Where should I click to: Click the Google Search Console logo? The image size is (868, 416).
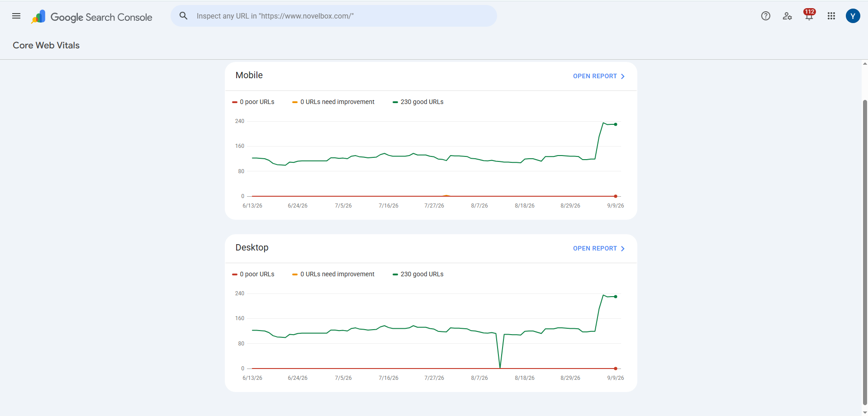pyautogui.click(x=92, y=17)
